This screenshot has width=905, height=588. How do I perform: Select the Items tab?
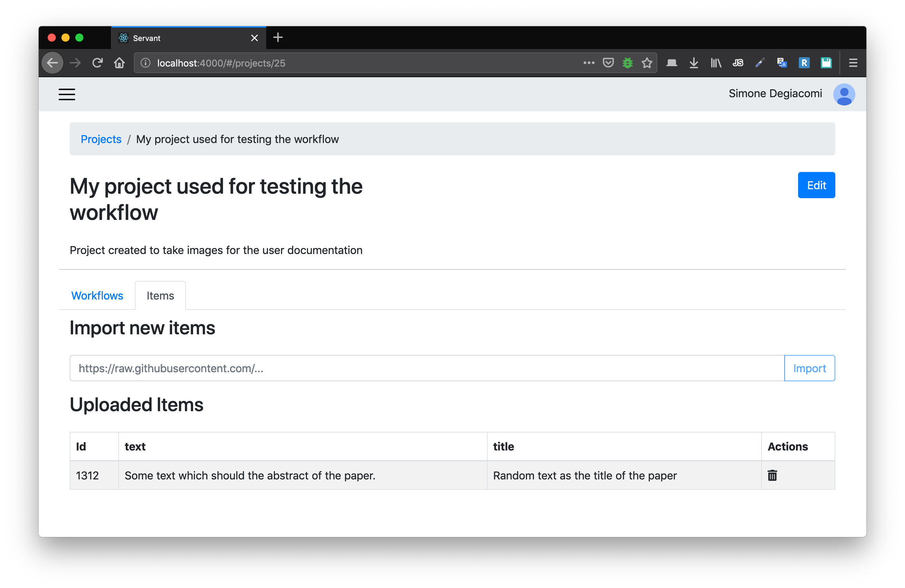[x=160, y=296]
